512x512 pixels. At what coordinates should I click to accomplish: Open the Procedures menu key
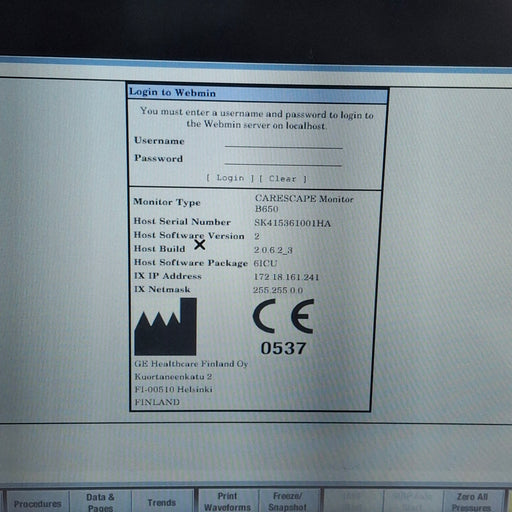pyautogui.click(x=38, y=501)
